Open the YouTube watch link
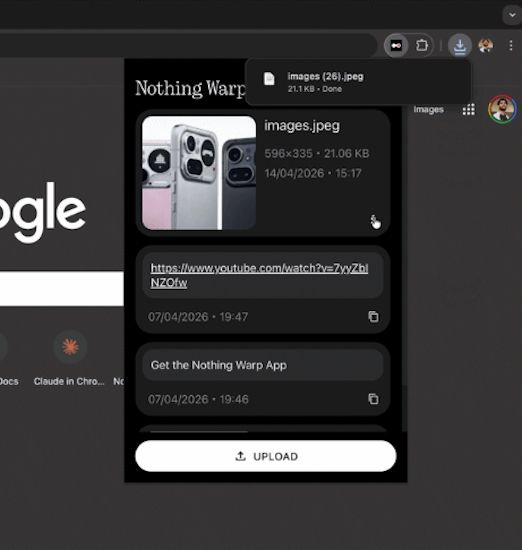522x550 pixels. [x=259, y=275]
